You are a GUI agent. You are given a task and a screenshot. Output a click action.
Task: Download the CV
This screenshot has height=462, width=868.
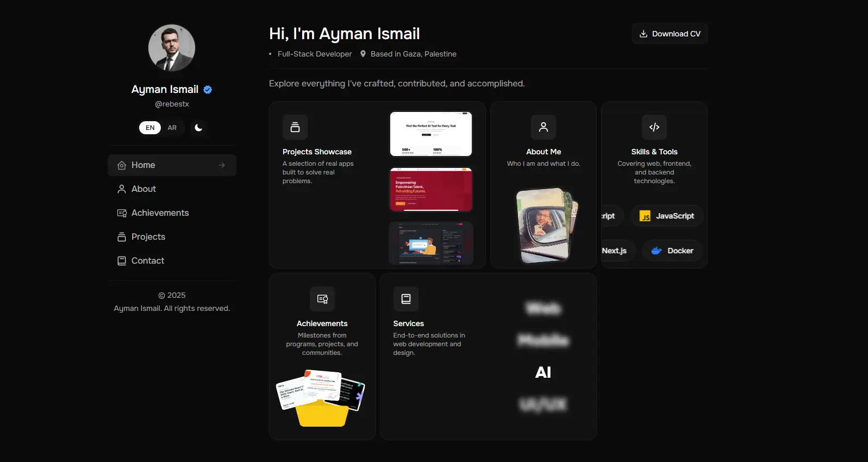coord(670,34)
